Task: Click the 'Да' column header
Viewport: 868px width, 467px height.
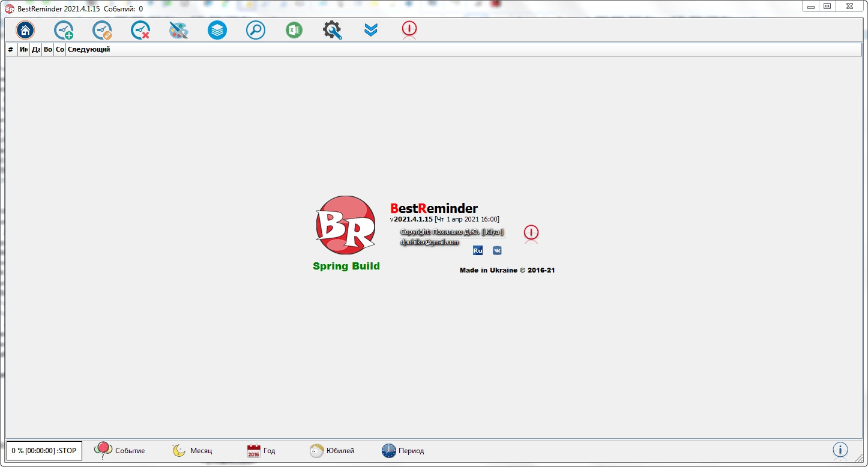Action: tap(35, 49)
